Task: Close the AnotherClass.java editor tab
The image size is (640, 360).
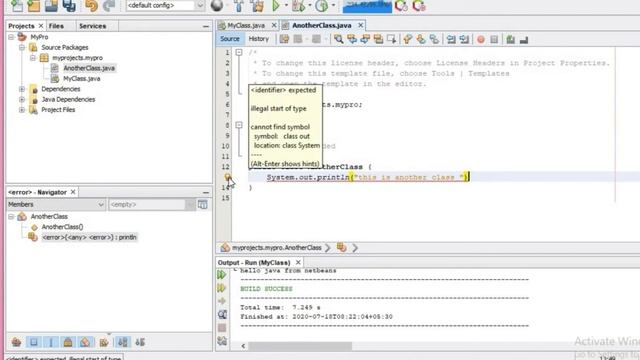Action: click(x=360, y=25)
